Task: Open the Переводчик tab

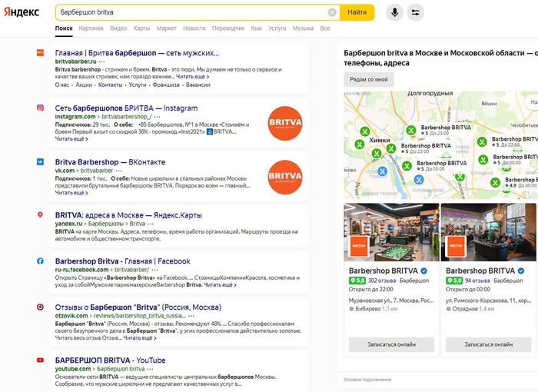Action: (228, 28)
